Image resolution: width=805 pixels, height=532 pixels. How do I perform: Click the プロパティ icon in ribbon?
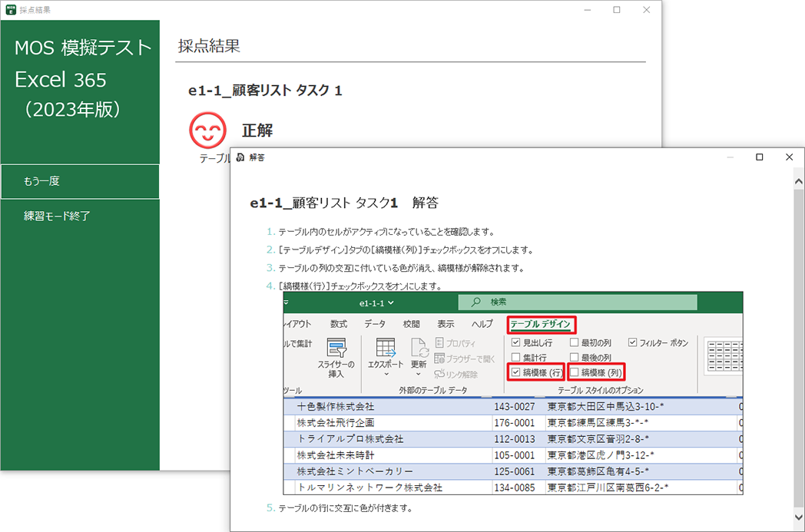point(439,342)
